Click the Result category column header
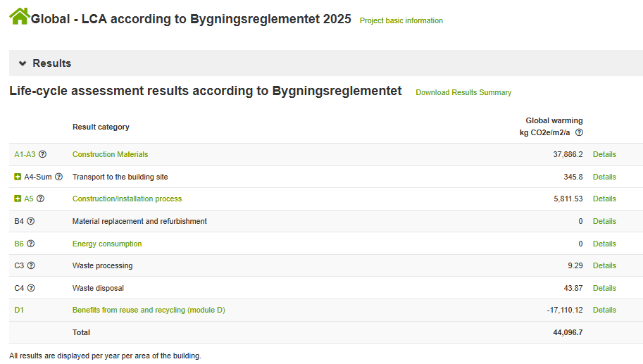The width and height of the screenshot is (643, 364). click(x=101, y=127)
